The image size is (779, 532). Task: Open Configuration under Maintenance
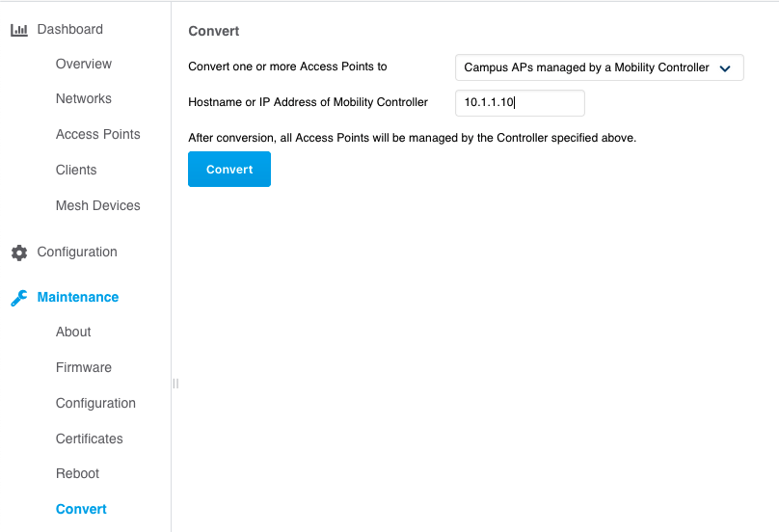coord(95,404)
